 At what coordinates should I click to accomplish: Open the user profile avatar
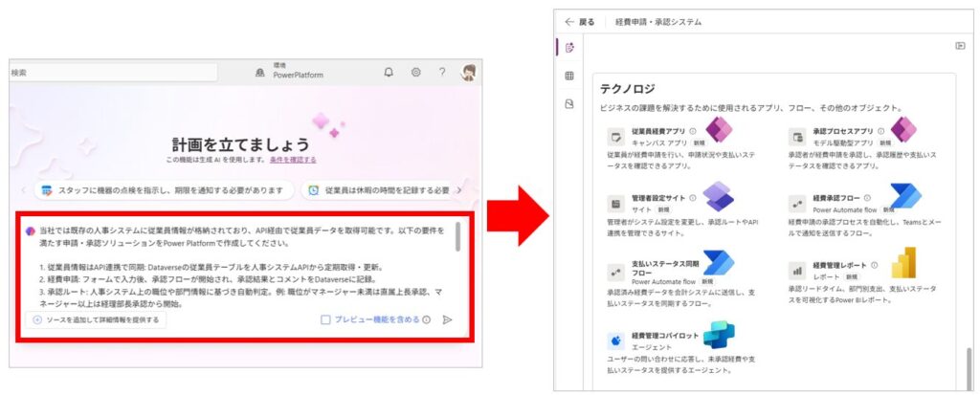(x=468, y=73)
